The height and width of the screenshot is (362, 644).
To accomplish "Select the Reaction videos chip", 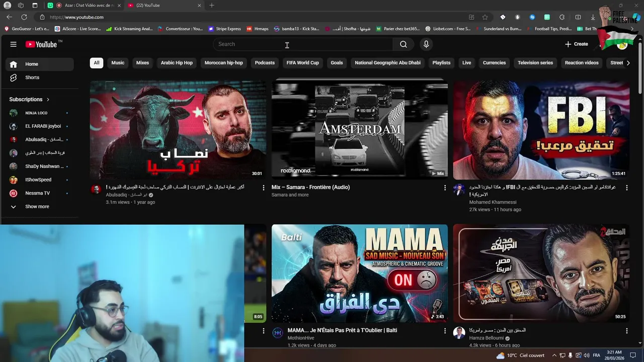I will pos(582,63).
